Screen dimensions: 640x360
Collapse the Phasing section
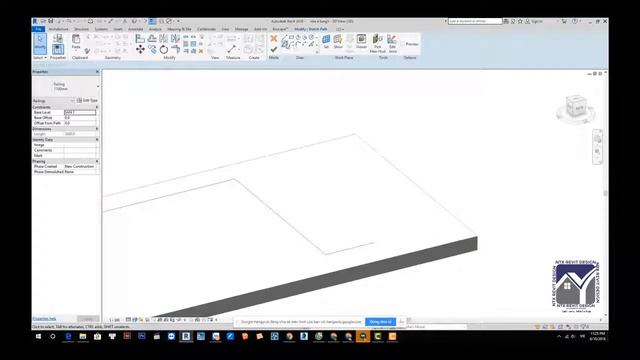tap(97, 161)
